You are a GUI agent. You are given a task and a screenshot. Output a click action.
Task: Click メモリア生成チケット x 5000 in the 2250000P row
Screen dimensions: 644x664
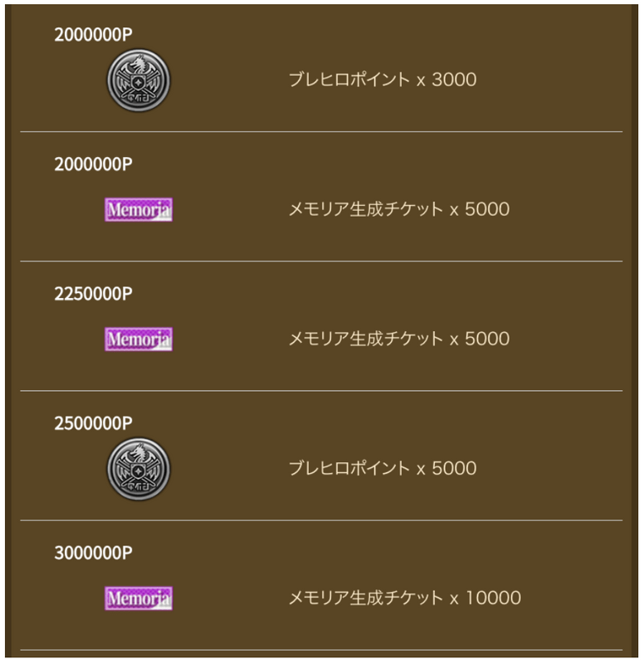point(398,339)
